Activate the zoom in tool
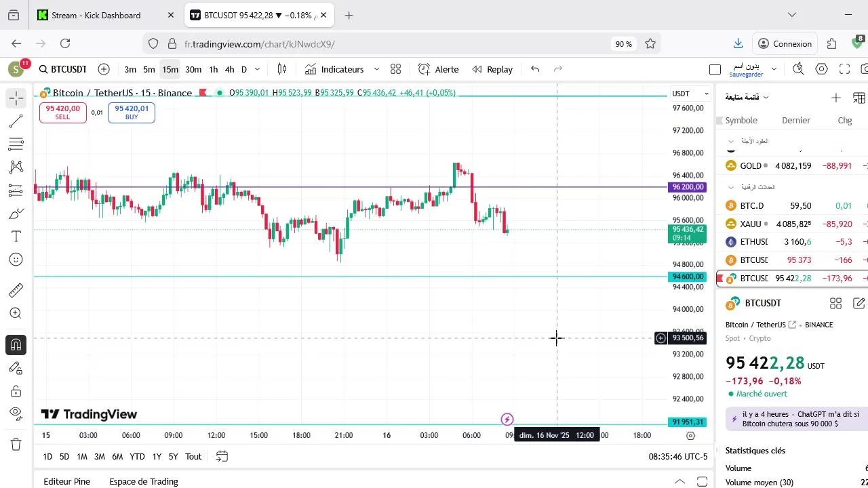 (x=16, y=313)
